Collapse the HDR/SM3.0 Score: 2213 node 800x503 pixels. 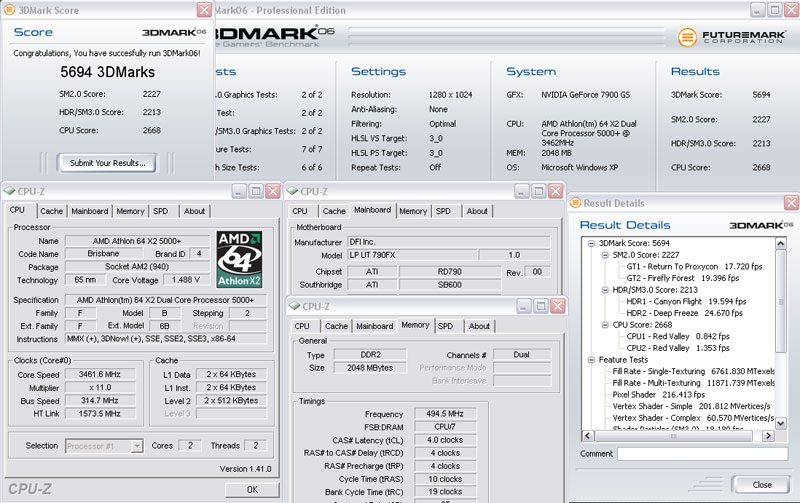point(605,290)
